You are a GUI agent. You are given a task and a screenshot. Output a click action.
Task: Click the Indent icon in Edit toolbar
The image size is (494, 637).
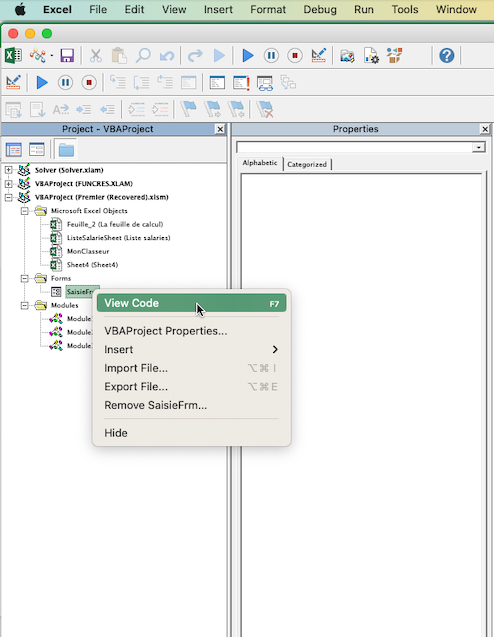click(84, 109)
